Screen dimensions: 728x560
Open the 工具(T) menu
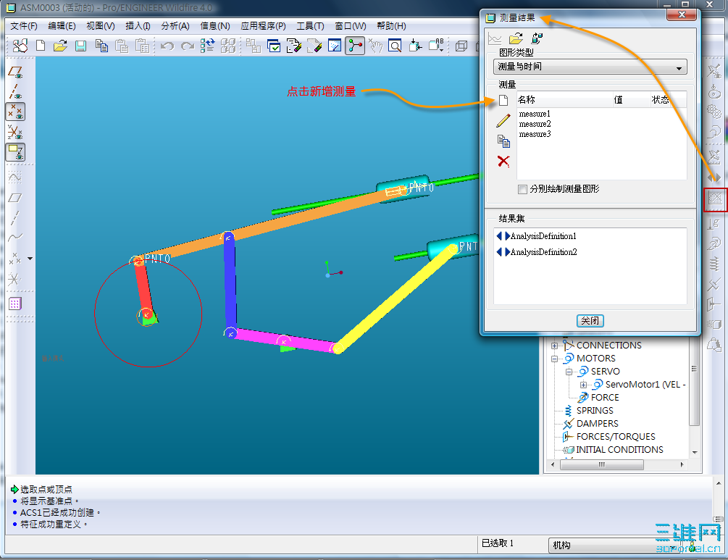pyautogui.click(x=310, y=26)
